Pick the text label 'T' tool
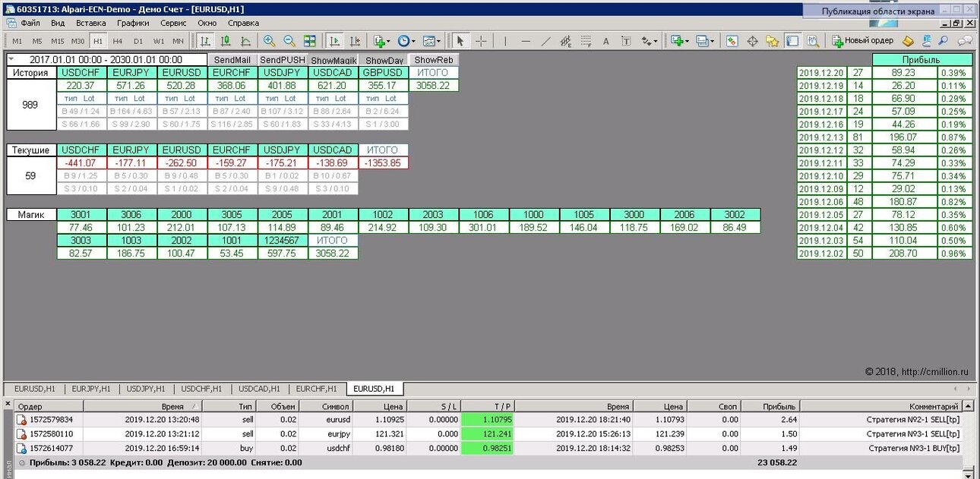The width and height of the screenshot is (980, 479). [627, 41]
